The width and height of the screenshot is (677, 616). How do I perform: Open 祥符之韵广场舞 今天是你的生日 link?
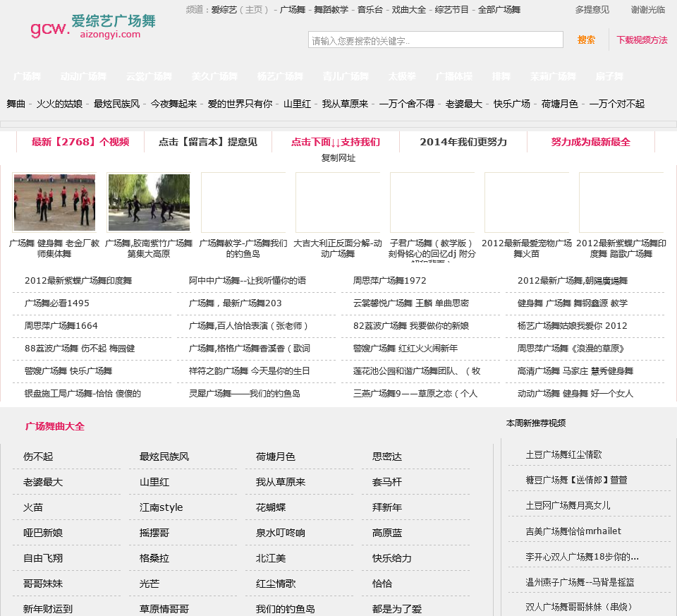[x=249, y=371]
